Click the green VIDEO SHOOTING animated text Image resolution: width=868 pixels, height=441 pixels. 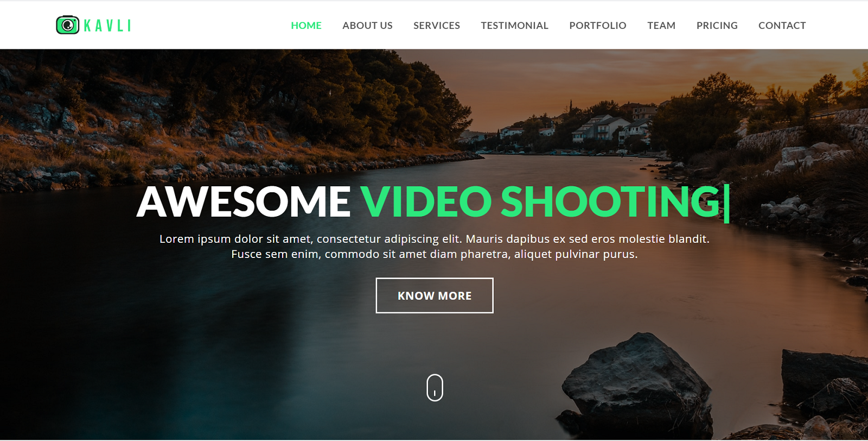[x=540, y=201]
